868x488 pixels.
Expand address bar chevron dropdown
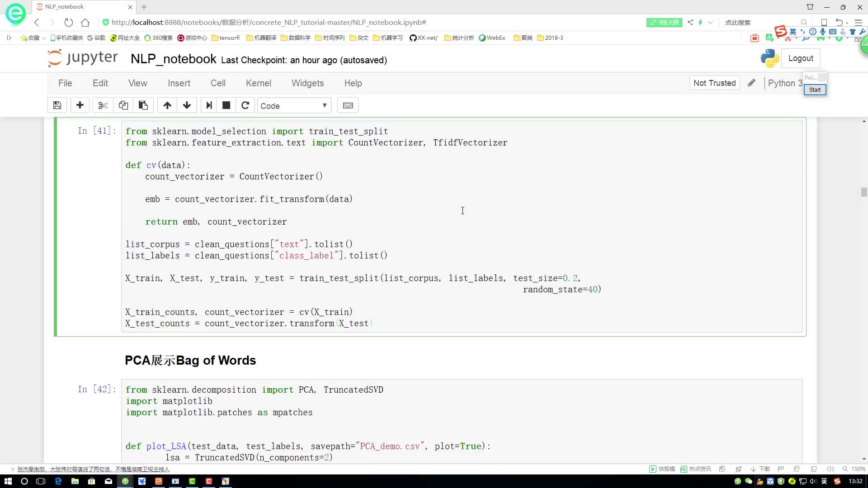(710, 22)
